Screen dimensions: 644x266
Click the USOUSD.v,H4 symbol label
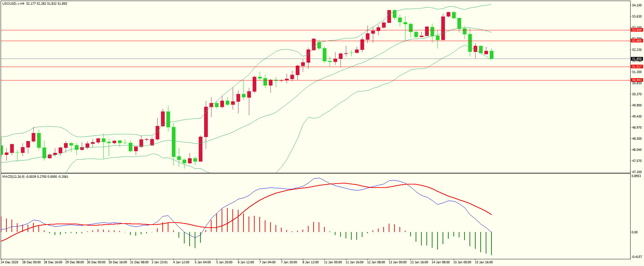click(13, 4)
